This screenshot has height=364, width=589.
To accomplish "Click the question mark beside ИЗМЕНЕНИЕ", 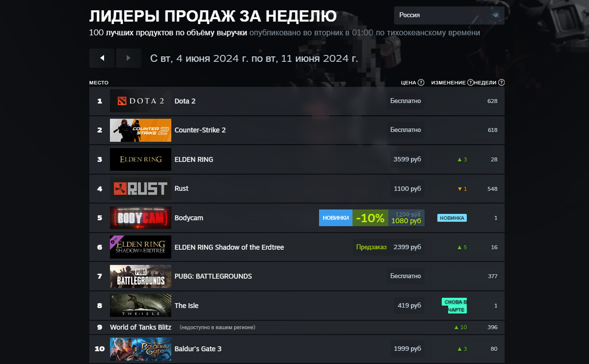I will 471,82.
